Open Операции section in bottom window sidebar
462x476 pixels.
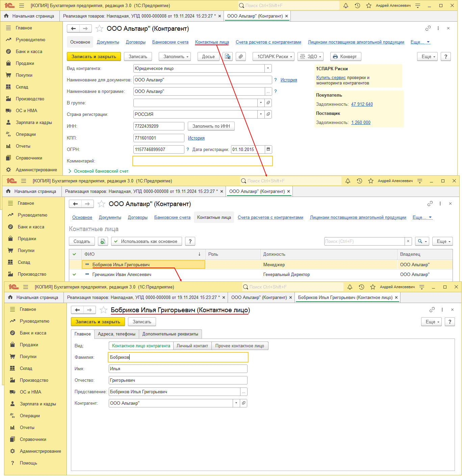[x=30, y=416]
